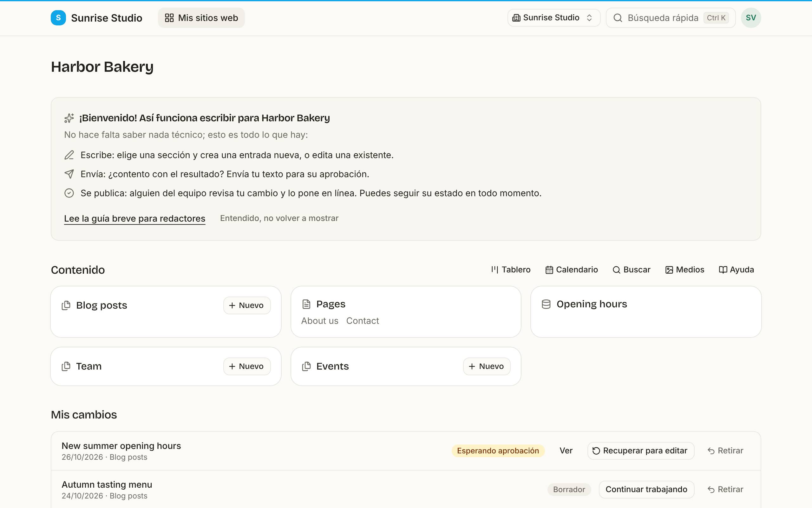This screenshot has height=508, width=812.
Task: Open Ayuda help
Action: tap(736, 270)
